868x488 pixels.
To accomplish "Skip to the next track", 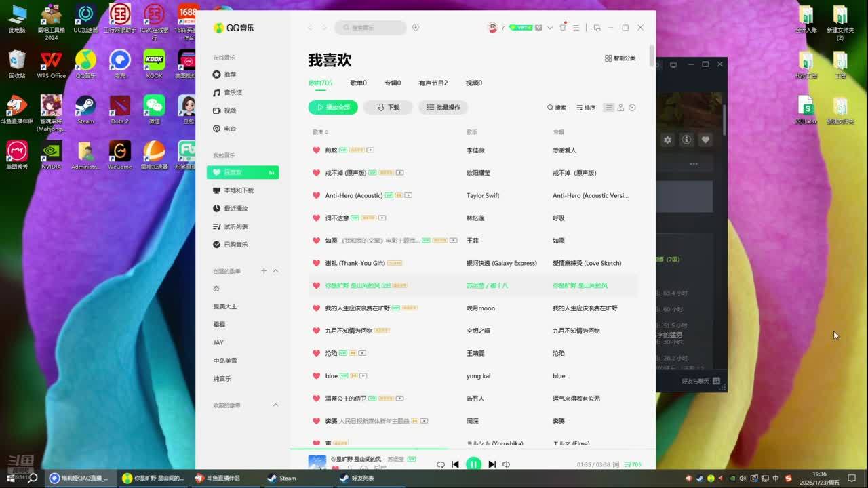I will tap(492, 464).
